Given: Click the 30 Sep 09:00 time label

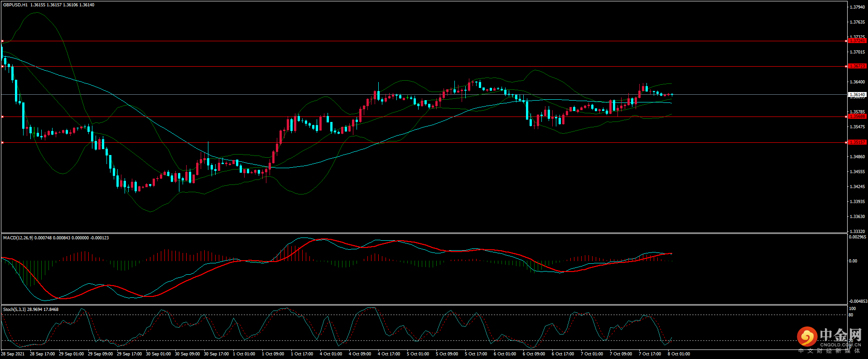Looking at the screenshot, I should [188, 354].
